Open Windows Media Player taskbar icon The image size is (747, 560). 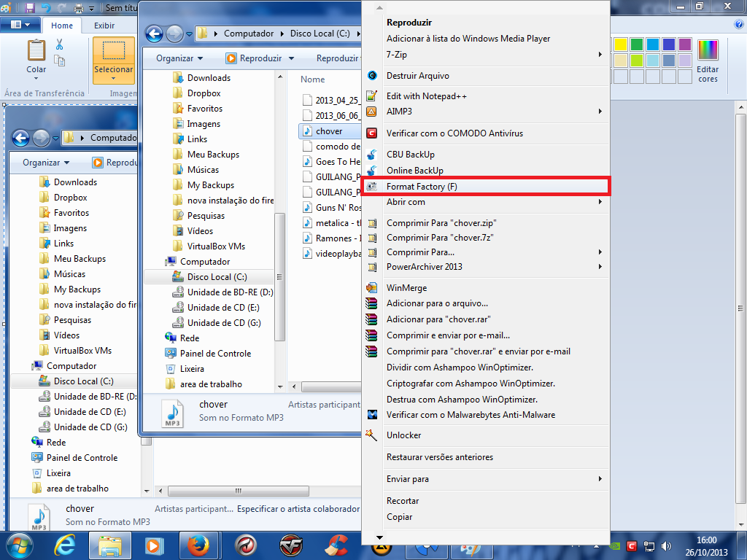pos(154,545)
